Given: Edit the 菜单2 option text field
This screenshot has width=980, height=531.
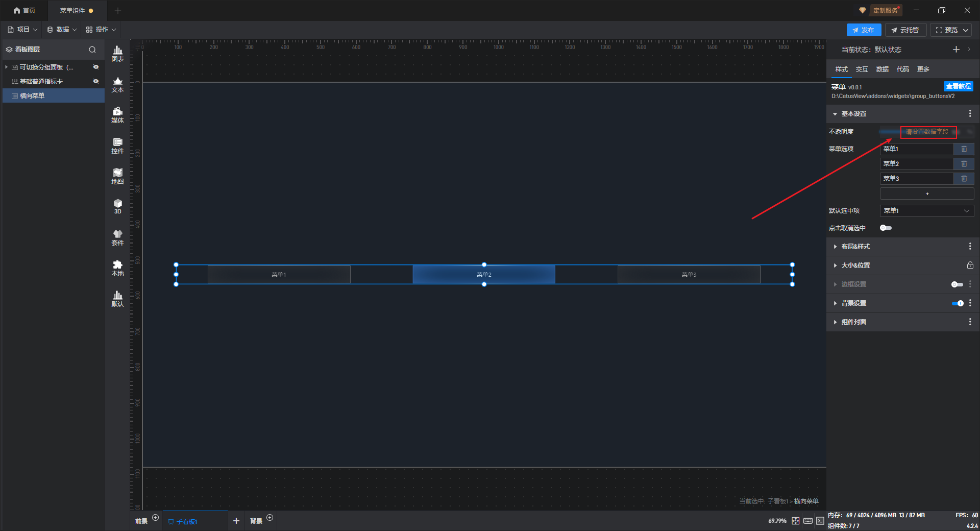Looking at the screenshot, I should (917, 164).
